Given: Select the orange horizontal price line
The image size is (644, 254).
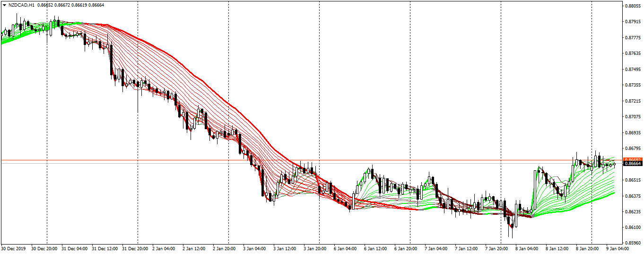Looking at the screenshot, I should (x=311, y=160).
